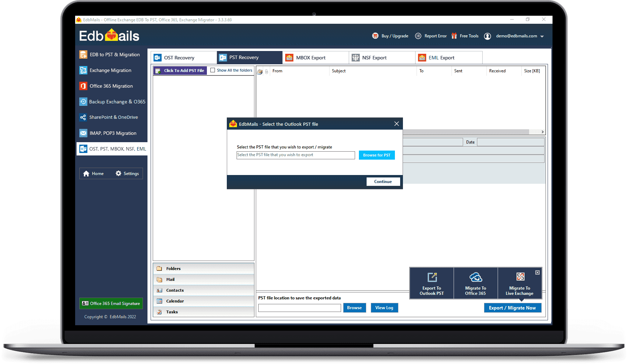628x364 pixels.
Task: Open the Mail pane item
Action: [x=203, y=279]
